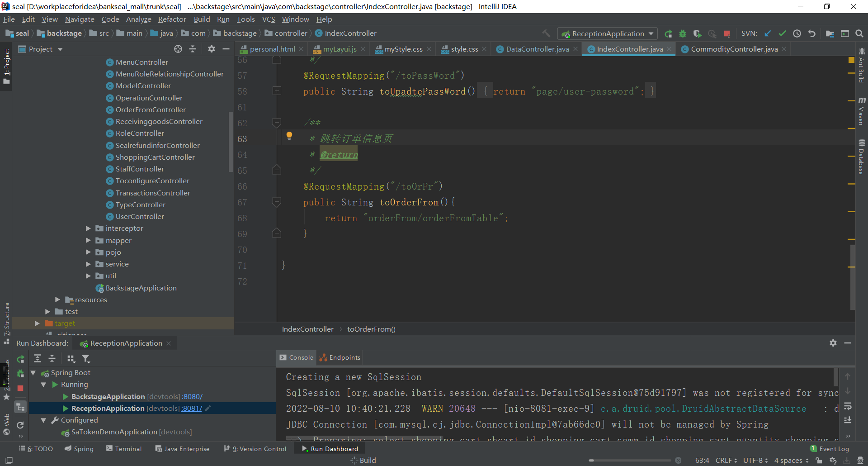Collapse the Configured node
This screenshot has height=466, width=868.
coord(43,420)
